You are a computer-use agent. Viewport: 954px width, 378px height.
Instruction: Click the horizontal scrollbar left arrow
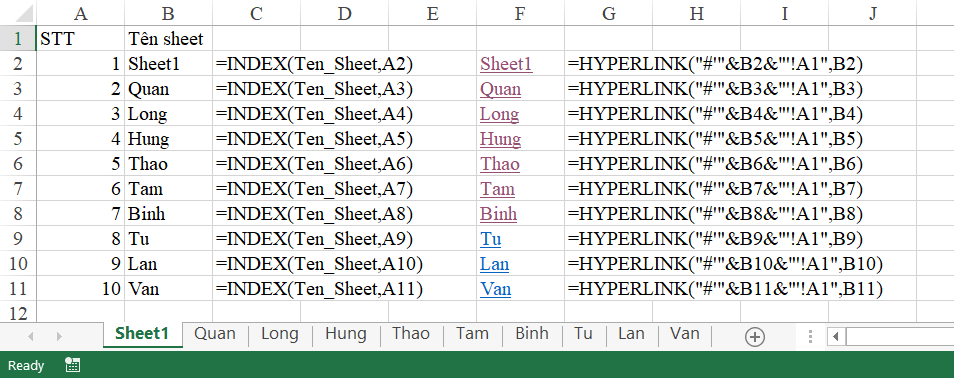[836, 336]
